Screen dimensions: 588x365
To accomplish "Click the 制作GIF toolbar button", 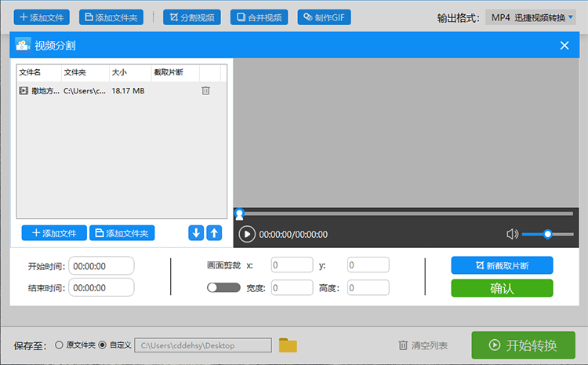I will click(325, 17).
